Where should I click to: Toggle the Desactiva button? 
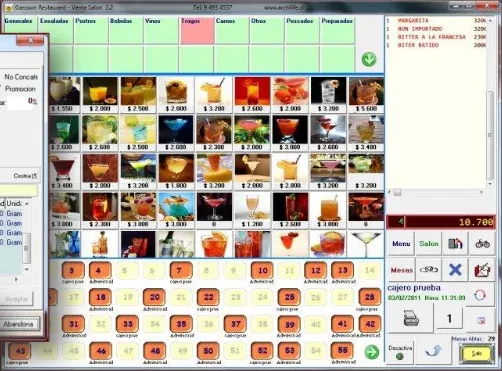(400, 352)
